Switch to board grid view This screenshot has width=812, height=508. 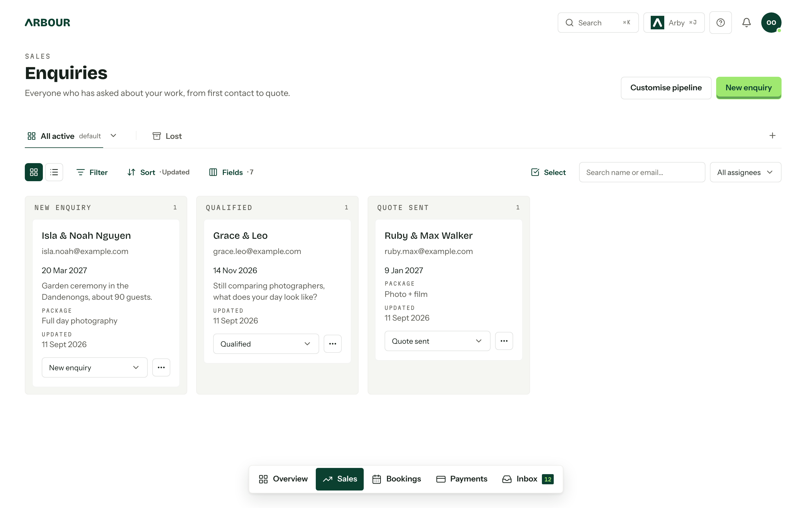[34, 172]
